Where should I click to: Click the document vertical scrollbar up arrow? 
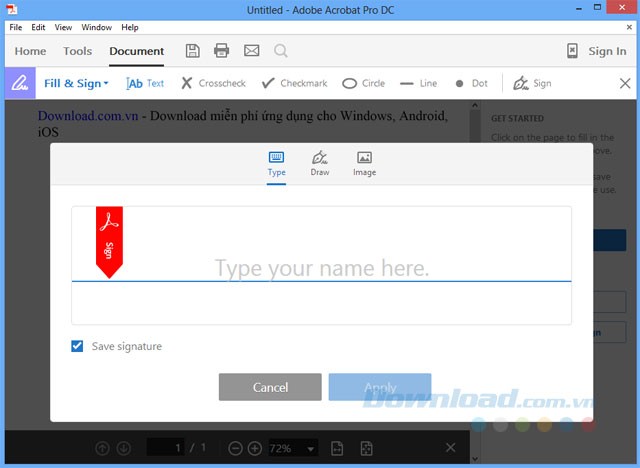[475, 105]
